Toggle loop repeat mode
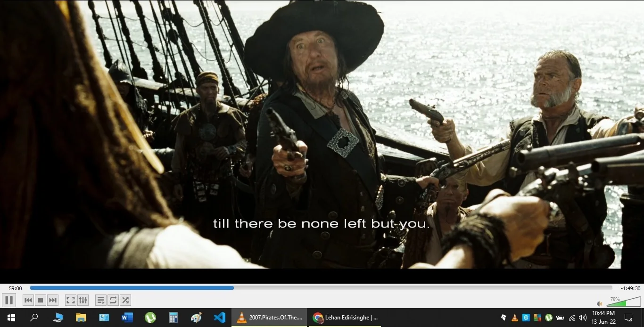Screen dimensions: 644x327 (113, 300)
